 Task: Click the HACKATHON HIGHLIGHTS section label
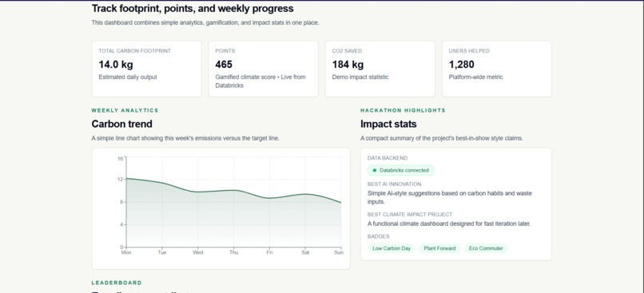[403, 110]
